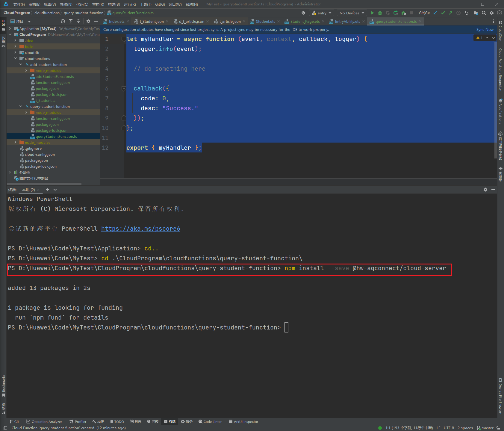Close the t_Student.json tab
This screenshot has height=431, width=504.
pyautogui.click(x=167, y=21)
